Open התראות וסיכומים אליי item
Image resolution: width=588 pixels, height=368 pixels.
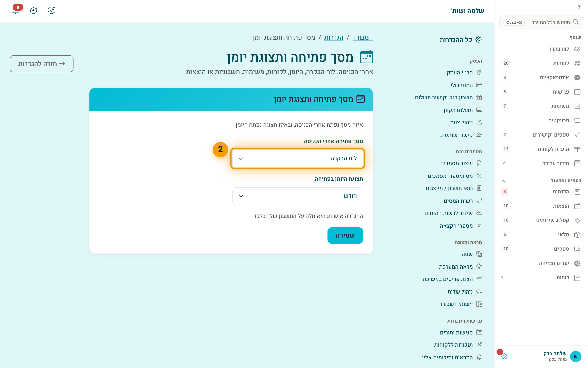(x=452, y=357)
